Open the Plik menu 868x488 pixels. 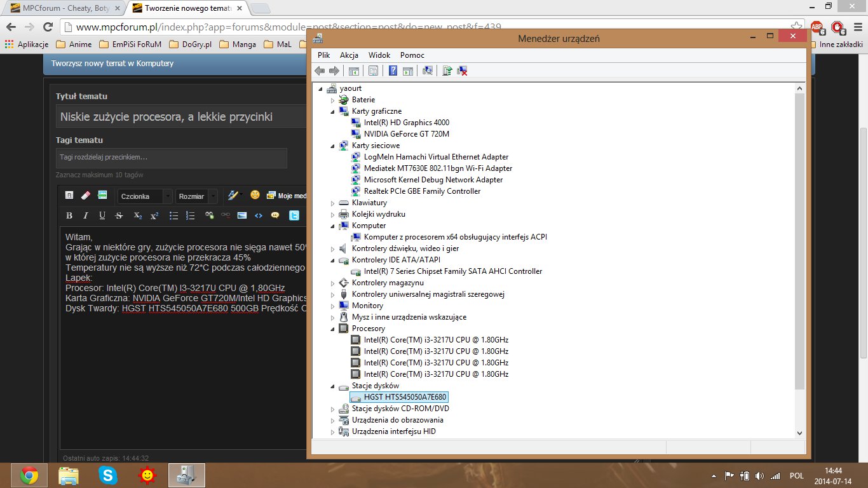(324, 55)
